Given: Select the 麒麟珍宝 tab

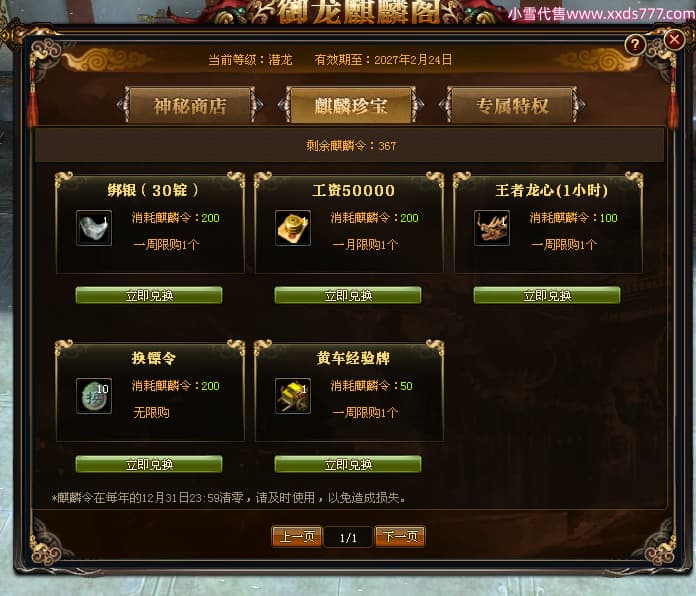Looking at the screenshot, I should pos(351,105).
